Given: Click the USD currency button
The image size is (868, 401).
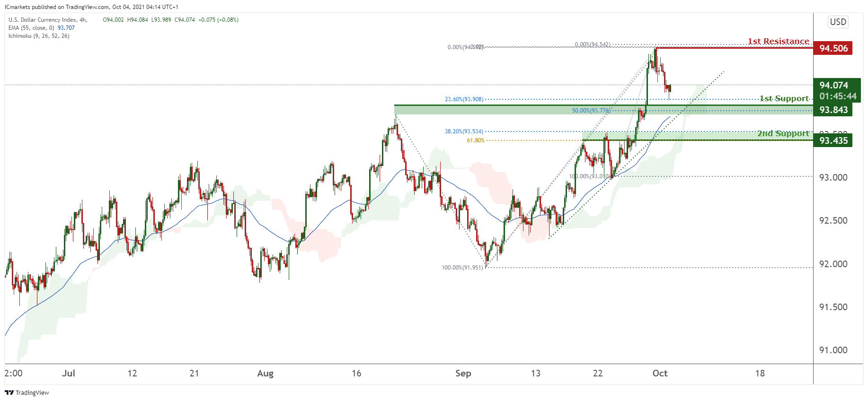Looking at the screenshot, I should 838,22.
